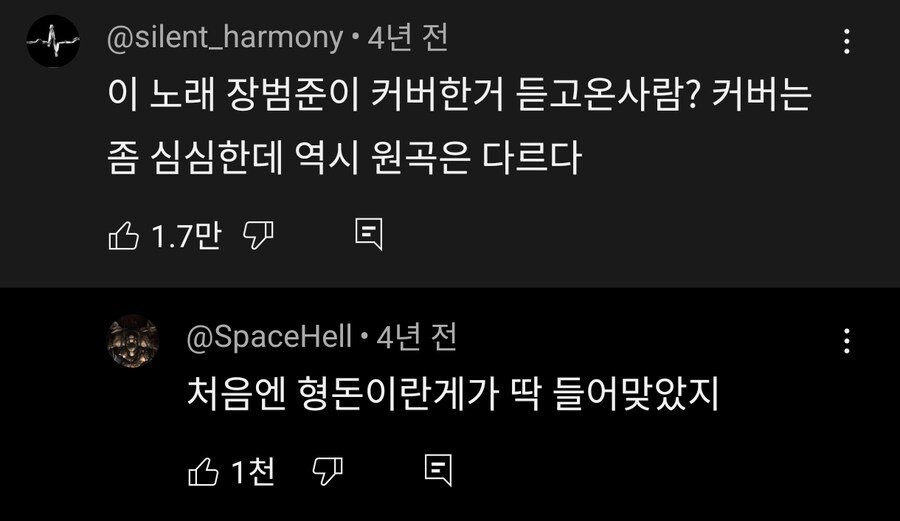Dislike the @silent_harmony comment

259,236
